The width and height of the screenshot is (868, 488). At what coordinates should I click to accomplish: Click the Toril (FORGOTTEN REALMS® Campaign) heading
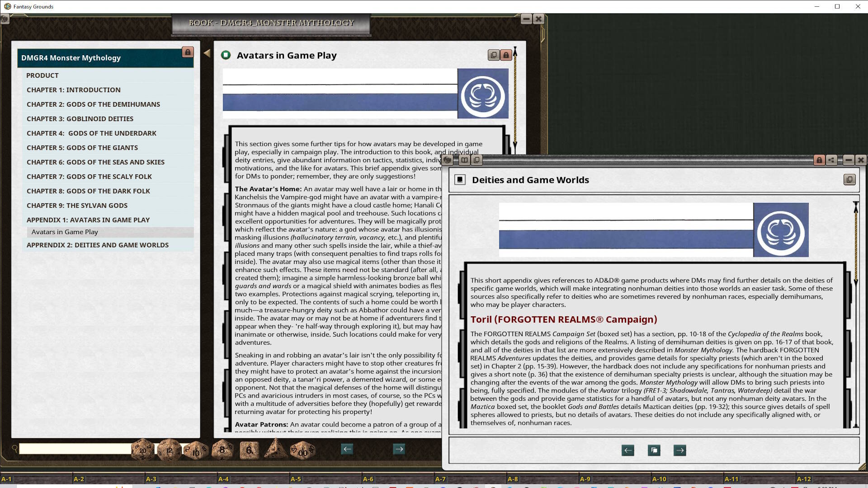564,319
